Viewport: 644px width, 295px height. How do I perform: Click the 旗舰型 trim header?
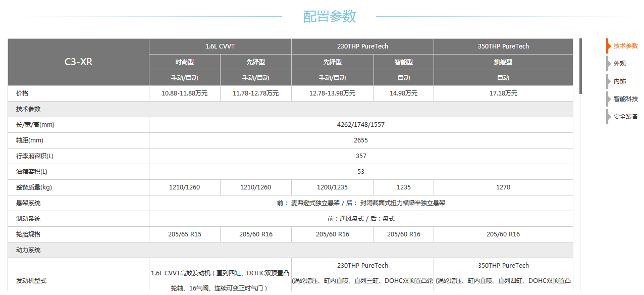503,62
